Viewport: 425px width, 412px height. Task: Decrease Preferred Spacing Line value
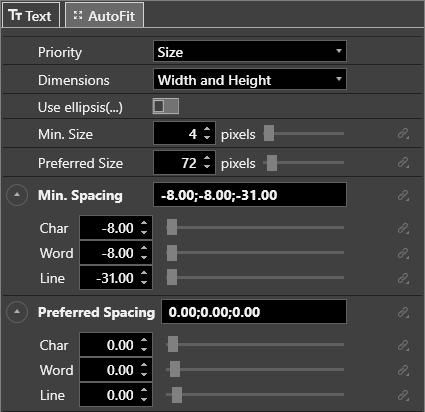click(144, 399)
